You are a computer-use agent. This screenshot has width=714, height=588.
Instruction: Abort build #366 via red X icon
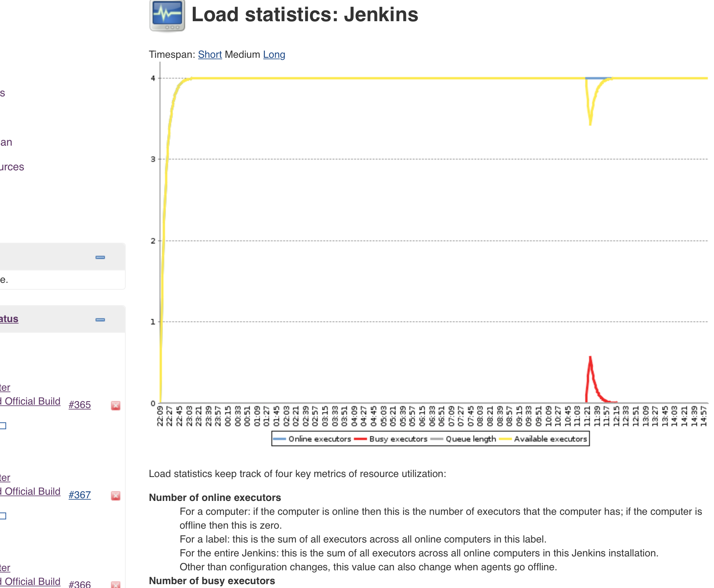[116, 585]
